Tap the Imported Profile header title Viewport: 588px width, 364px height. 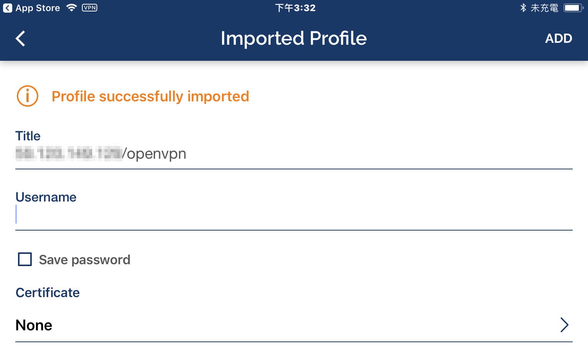click(294, 38)
